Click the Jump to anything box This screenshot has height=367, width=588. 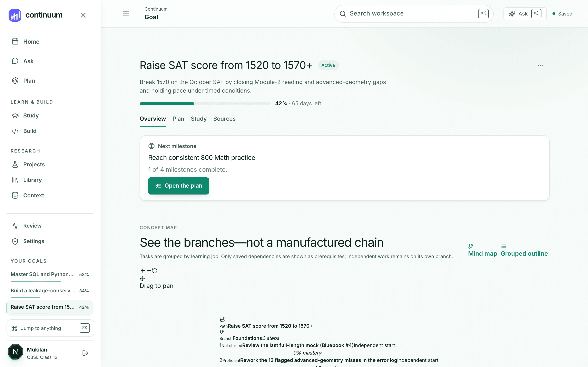click(50, 328)
